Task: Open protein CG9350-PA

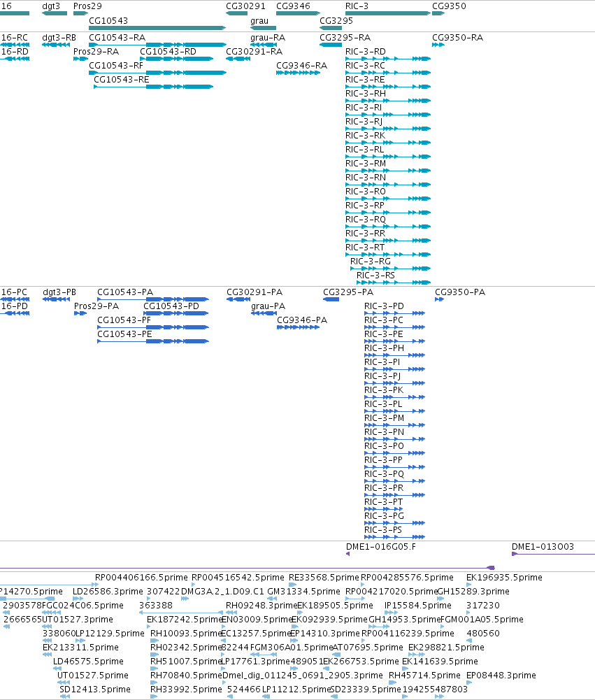Action: point(460,292)
